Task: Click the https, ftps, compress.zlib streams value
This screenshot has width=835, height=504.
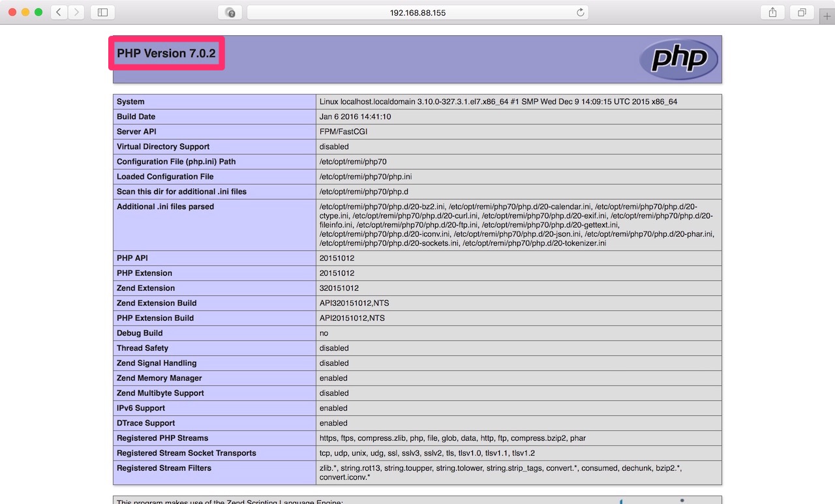Action: (453, 438)
